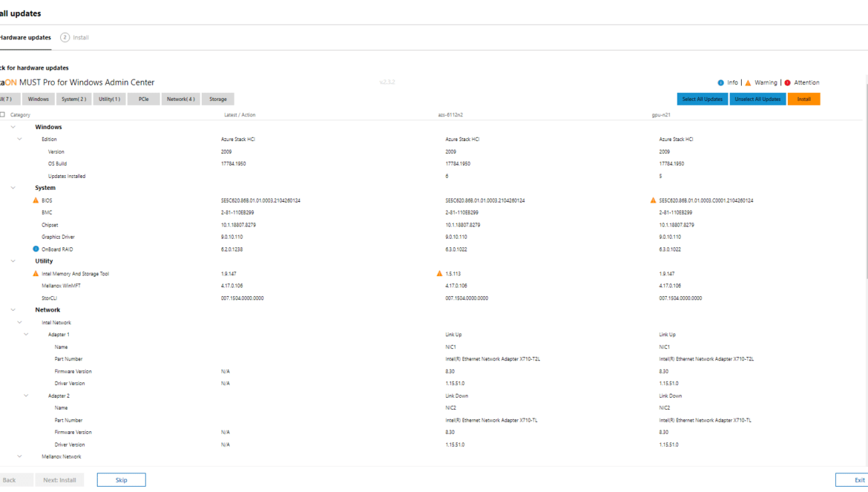Click the azs-6112n2 column header
This screenshot has width=868, height=492.
point(450,114)
